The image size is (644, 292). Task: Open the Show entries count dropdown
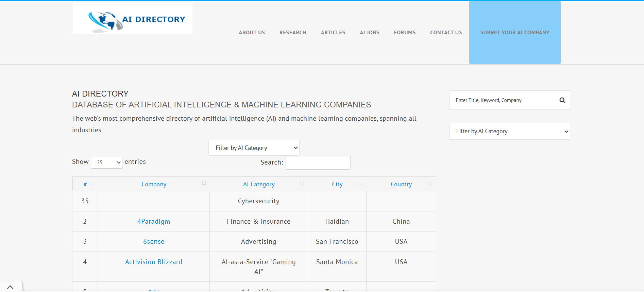pos(106,162)
